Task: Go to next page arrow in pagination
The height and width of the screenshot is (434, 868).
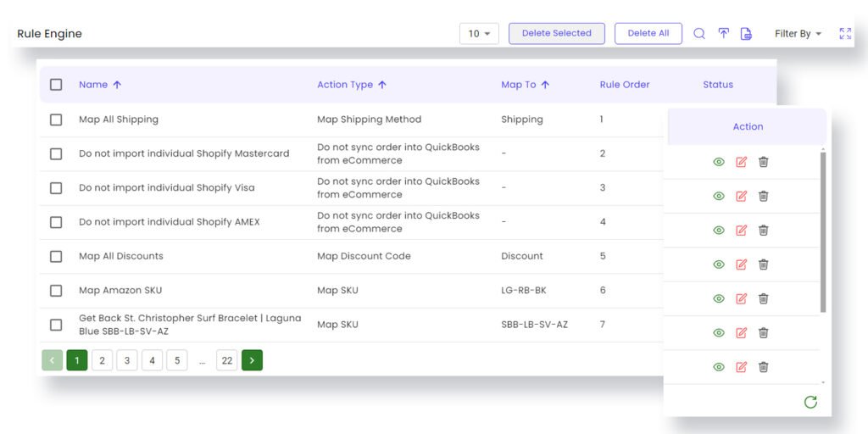Action: [x=252, y=360]
